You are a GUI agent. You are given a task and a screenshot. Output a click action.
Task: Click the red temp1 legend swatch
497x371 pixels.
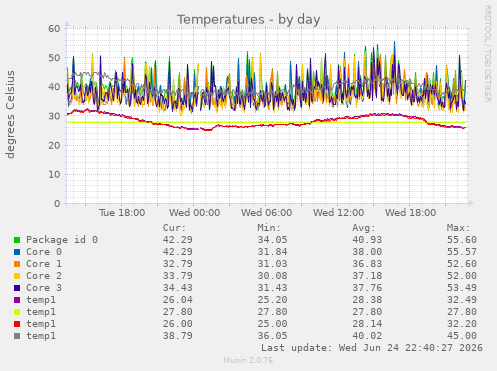(x=17, y=324)
